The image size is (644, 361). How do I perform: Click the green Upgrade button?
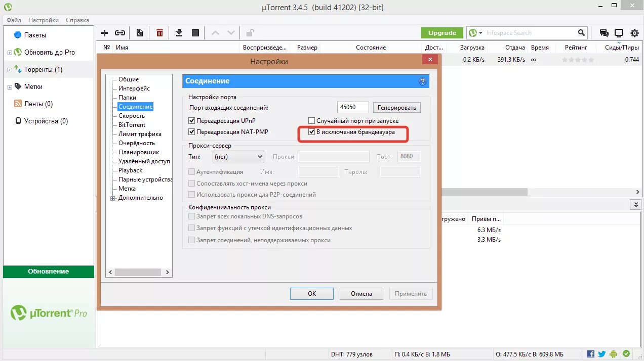pos(442,33)
